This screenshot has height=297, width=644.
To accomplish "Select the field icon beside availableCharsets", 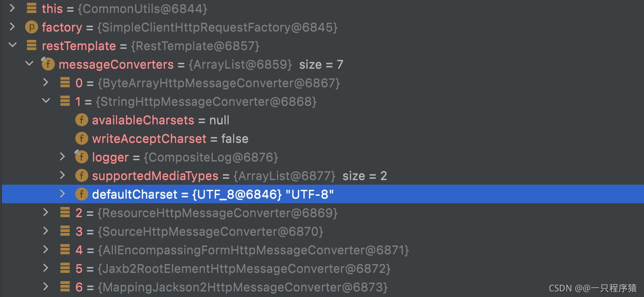I will [82, 120].
